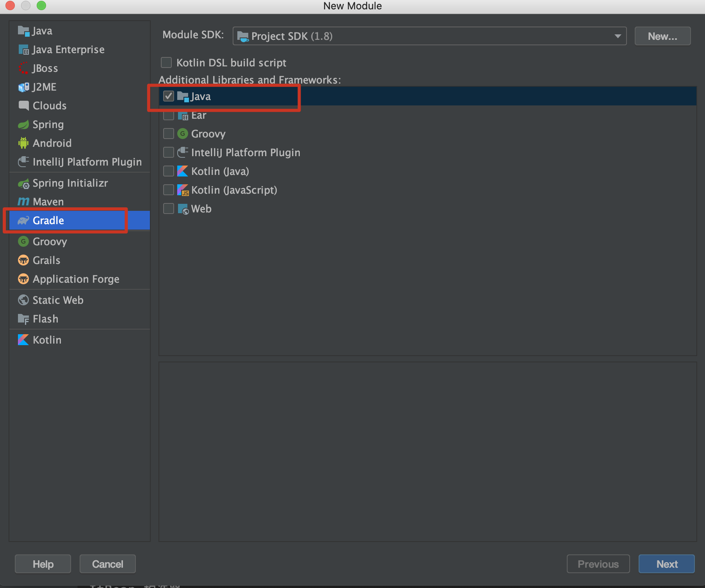
Task: Click the New... SDK button
Action: click(x=662, y=36)
